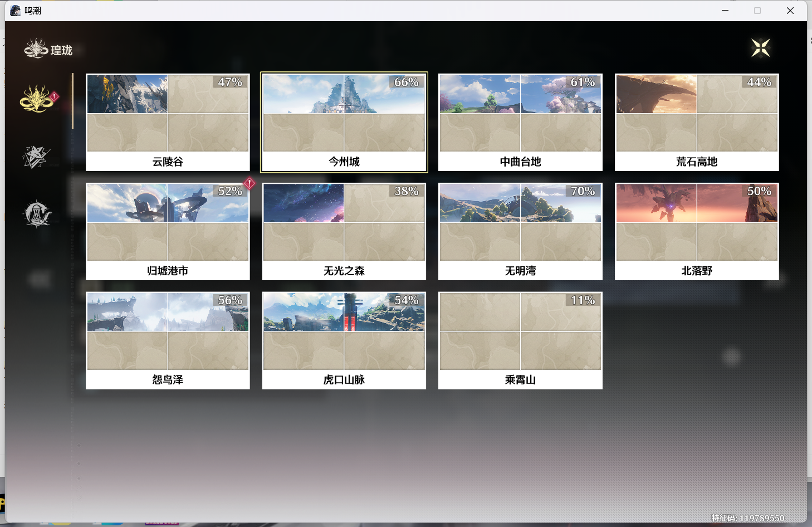The height and width of the screenshot is (527, 812).
Task: Click the 瑝珑 logo in the header
Action: click(x=48, y=50)
